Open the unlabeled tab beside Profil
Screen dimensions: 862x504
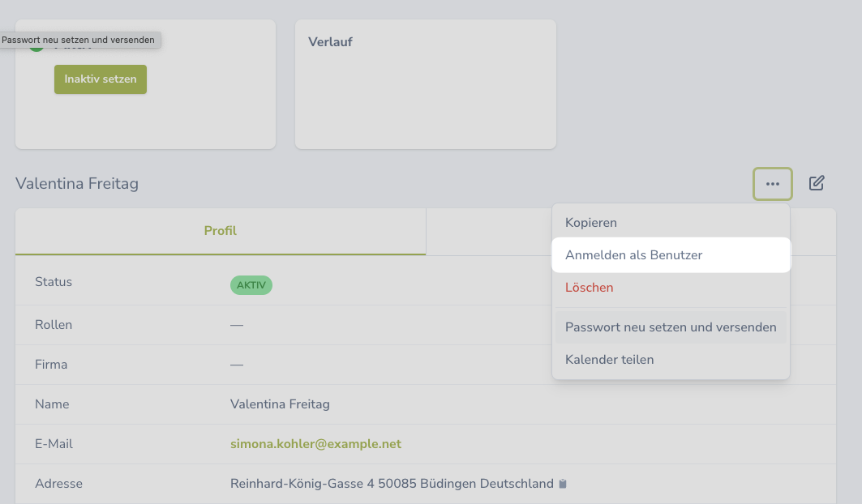click(x=489, y=231)
